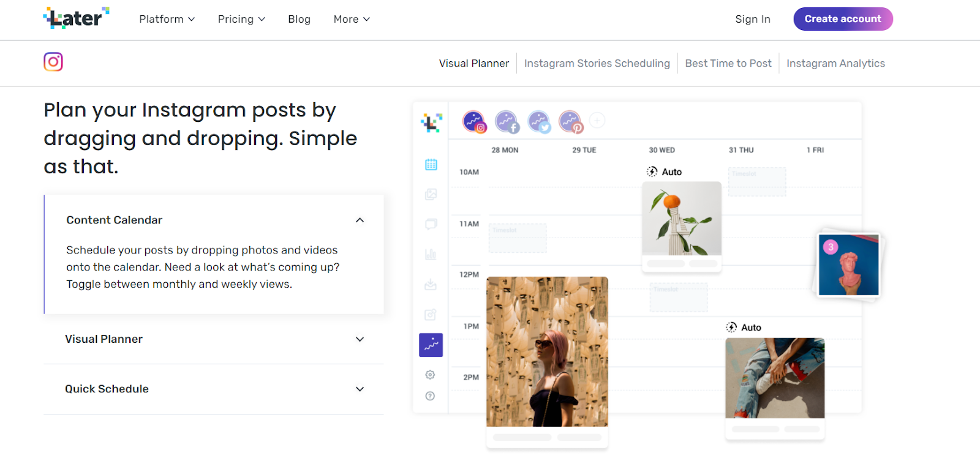Click the Later logo
Image resolution: width=980 pixels, height=472 pixels.
[77, 18]
